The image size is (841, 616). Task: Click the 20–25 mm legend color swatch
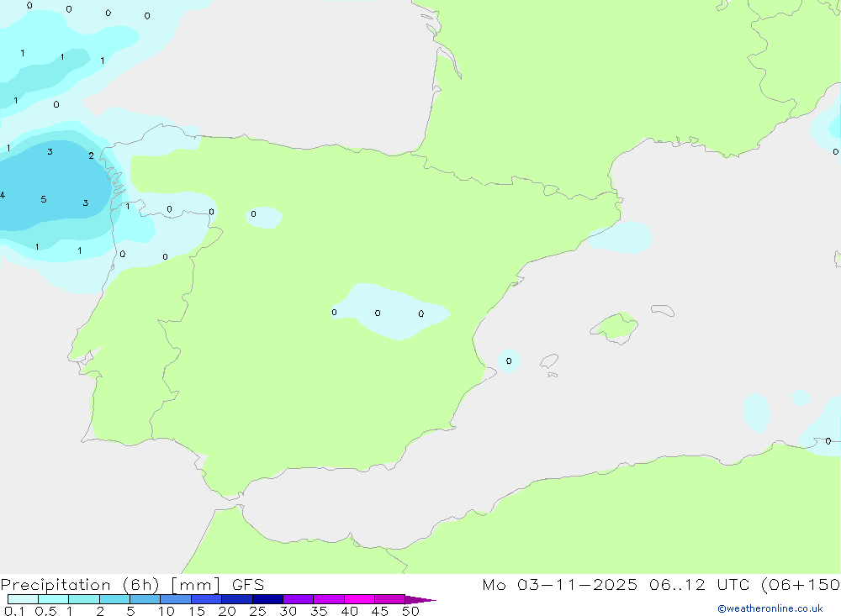click(x=237, y=599)
